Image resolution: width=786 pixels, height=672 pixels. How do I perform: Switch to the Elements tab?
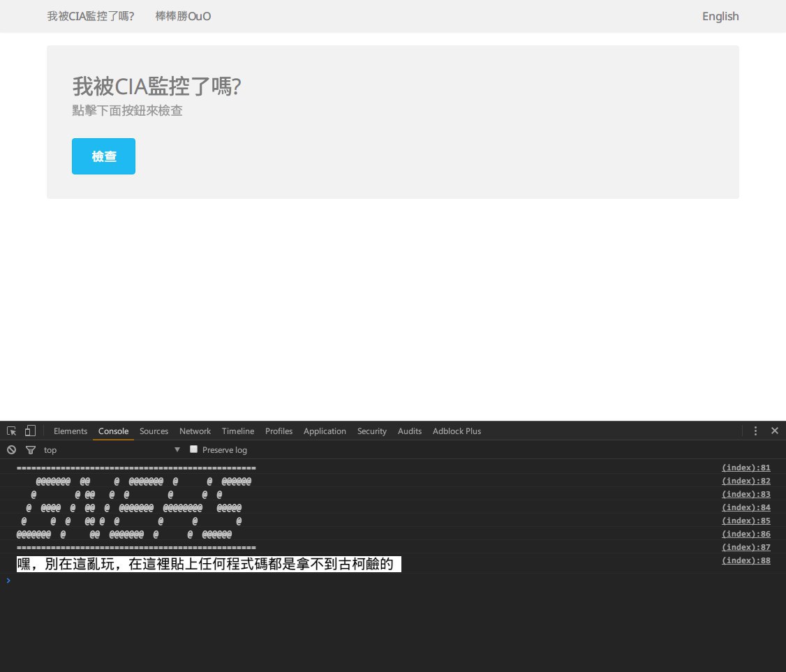(x=71, y=431)
